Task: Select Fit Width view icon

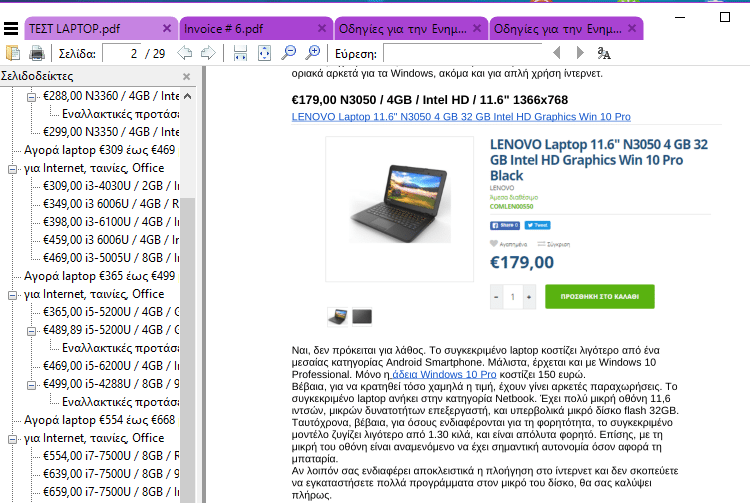Action: 240,53
